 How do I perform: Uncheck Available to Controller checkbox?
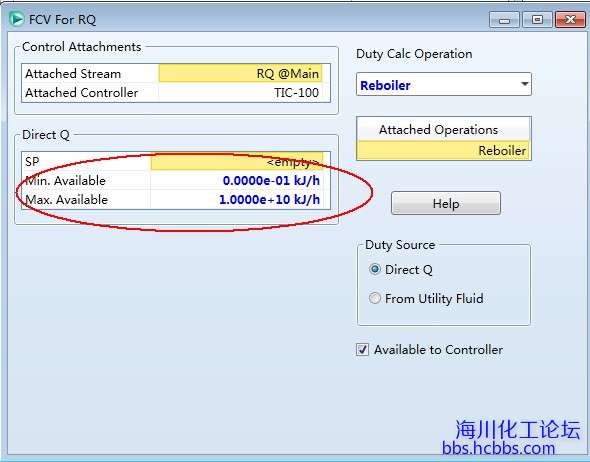click(x=362, y=350)
